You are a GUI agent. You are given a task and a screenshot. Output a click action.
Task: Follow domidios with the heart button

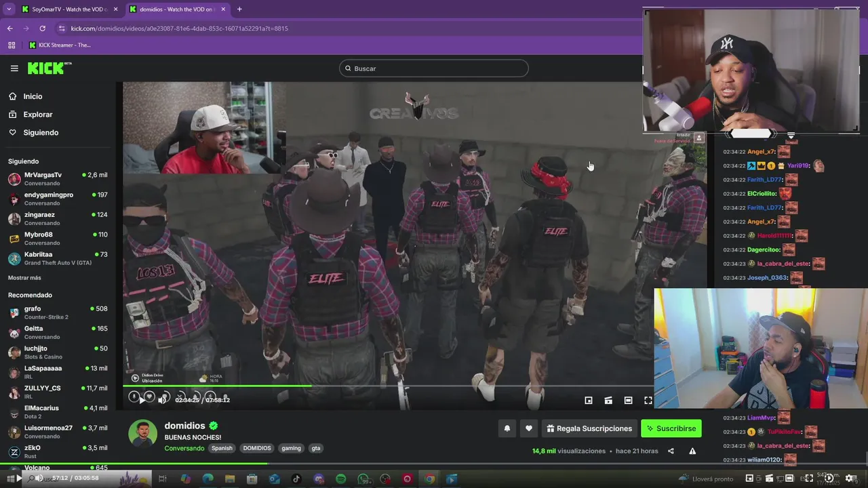[x=529, y=428]
